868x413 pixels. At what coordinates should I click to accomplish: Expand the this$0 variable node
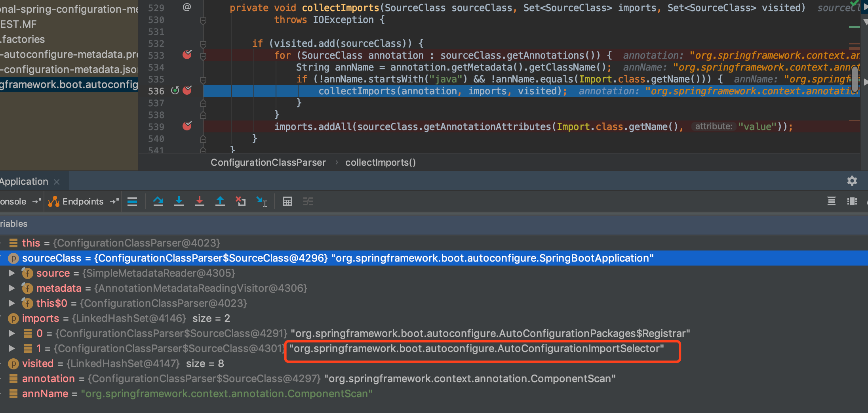[12, 303]
